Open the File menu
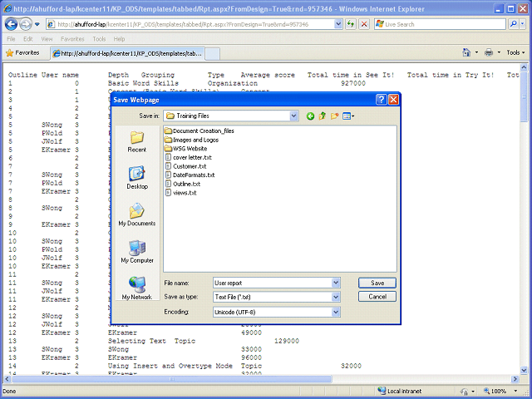Screen dimensions: 532x399 click(11, 39)
